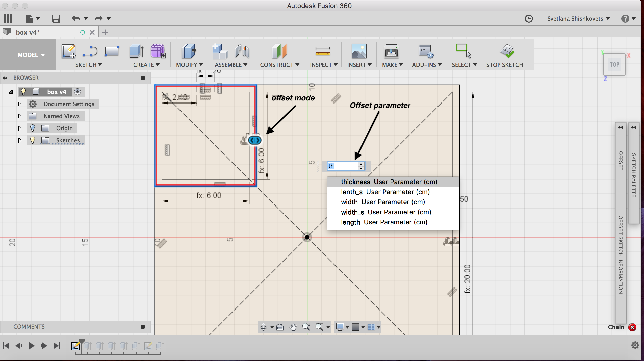
Task: Expand Named Views tree node
Action: pyautogui.click(x=20, y=116)
